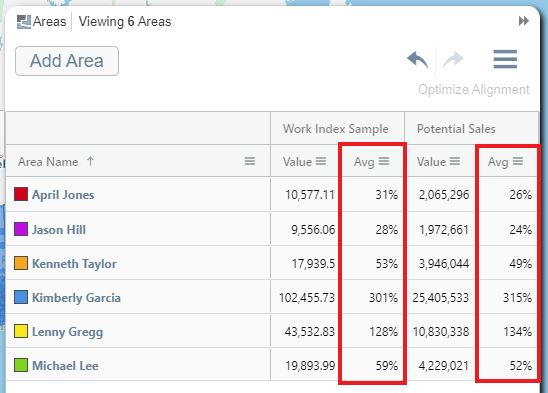
Task: Click Optimize Alignment
Action: [x=474, y=90]
